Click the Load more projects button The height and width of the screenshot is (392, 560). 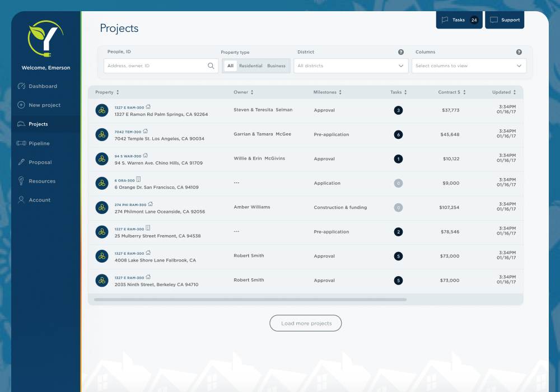306,323
